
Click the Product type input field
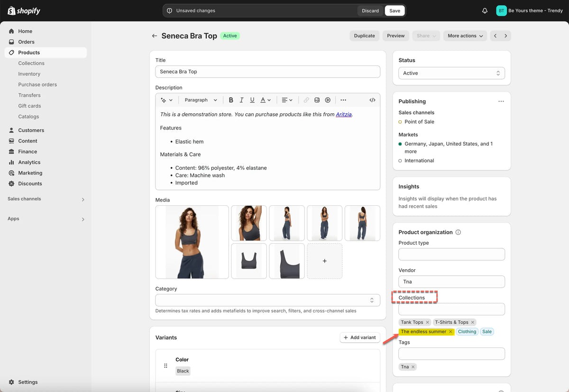click(451, 254)
